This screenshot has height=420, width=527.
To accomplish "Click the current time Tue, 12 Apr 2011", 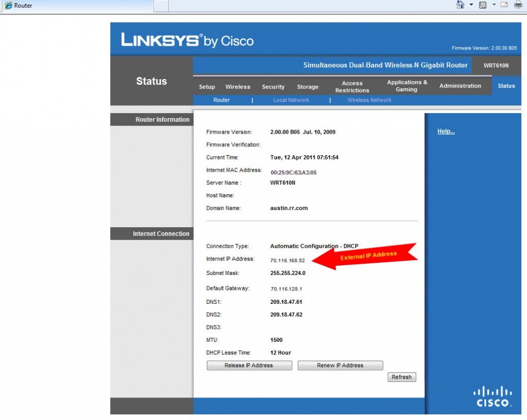I will coord(304,157).
